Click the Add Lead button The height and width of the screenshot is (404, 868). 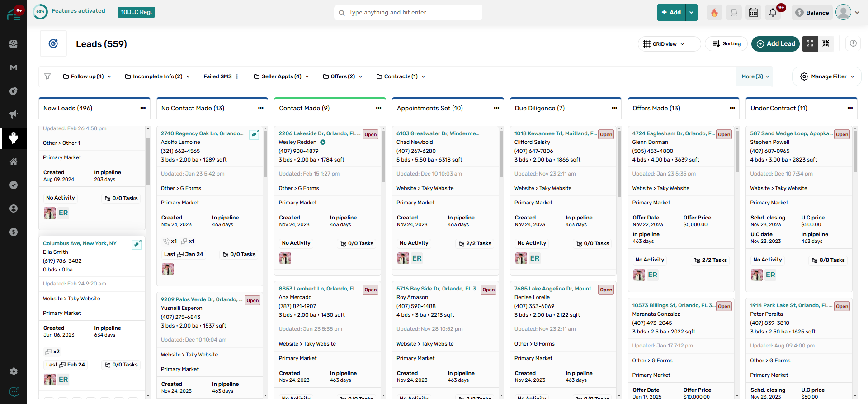coord(776,44)
